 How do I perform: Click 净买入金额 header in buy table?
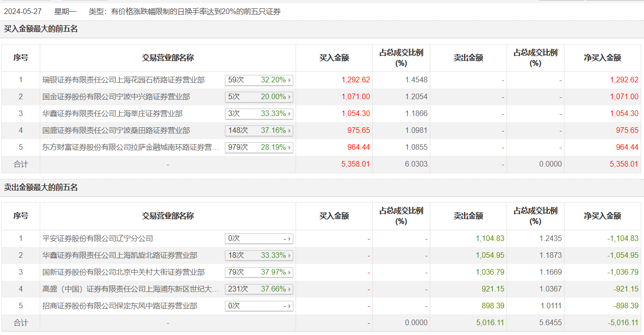pos(602,58)
